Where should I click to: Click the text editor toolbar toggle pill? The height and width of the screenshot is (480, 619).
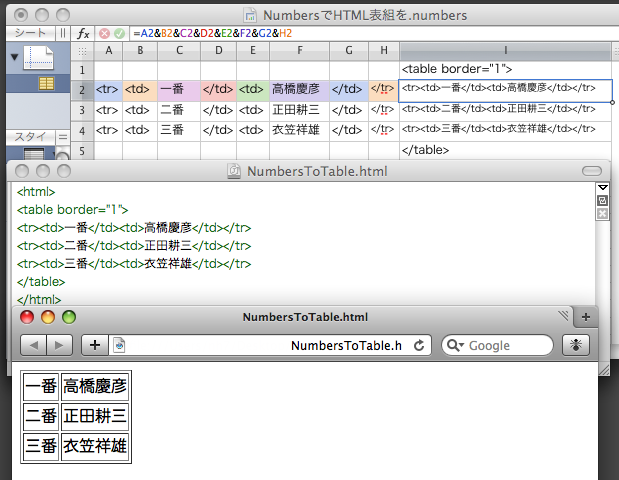click(x=592, y=171)
